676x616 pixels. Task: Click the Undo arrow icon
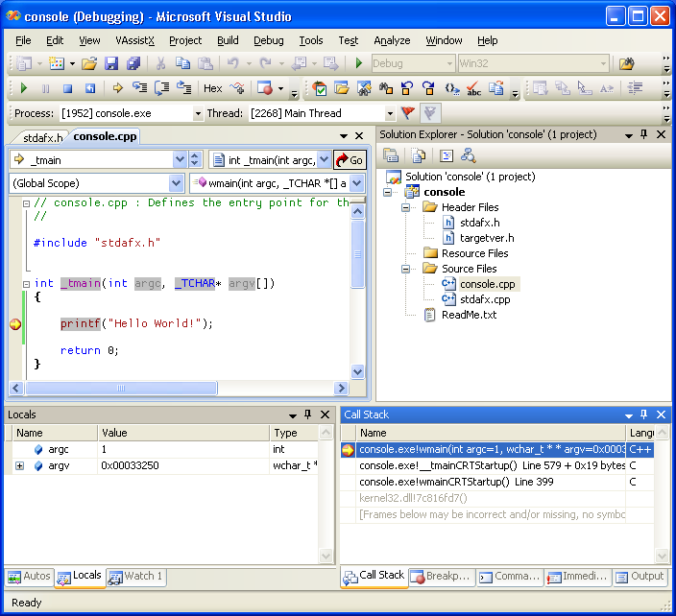(x=232, y=63)
